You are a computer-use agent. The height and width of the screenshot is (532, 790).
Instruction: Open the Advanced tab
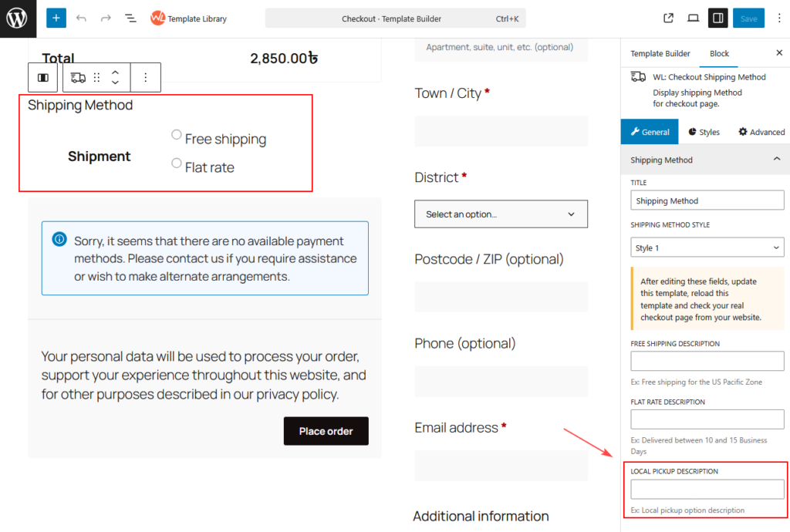pyautogui.click(x=761, y=132)
